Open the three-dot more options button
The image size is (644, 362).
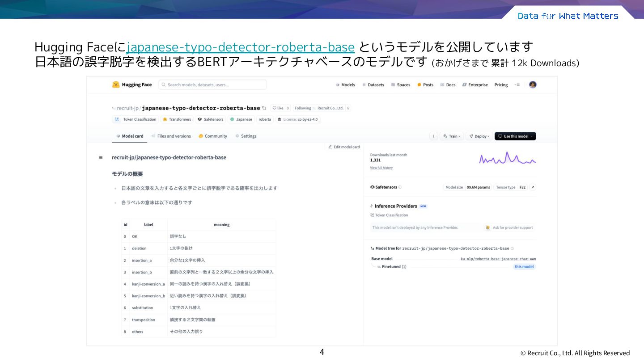(433, 136)
